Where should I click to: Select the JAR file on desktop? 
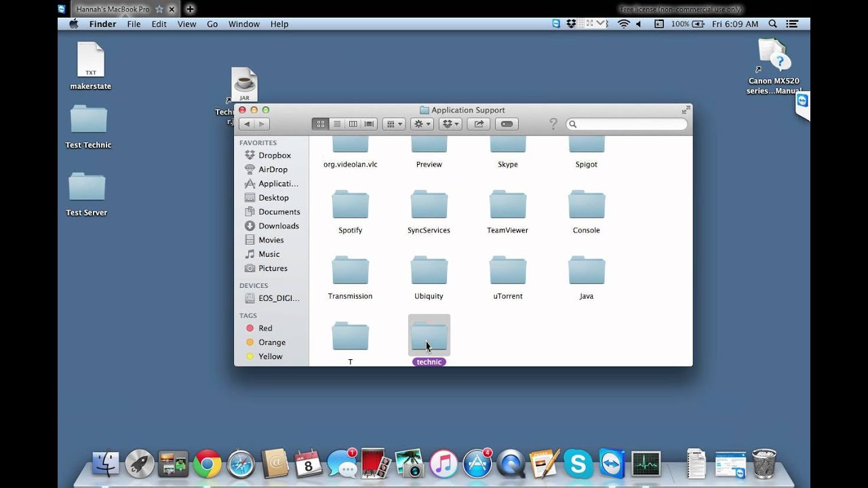(244, 84)
